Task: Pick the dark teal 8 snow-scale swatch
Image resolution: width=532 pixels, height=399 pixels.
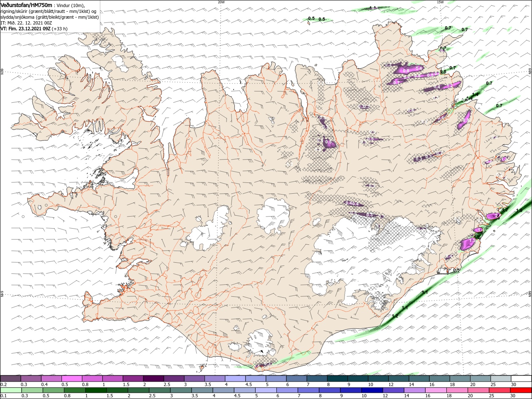Action: tap(337, 379)
